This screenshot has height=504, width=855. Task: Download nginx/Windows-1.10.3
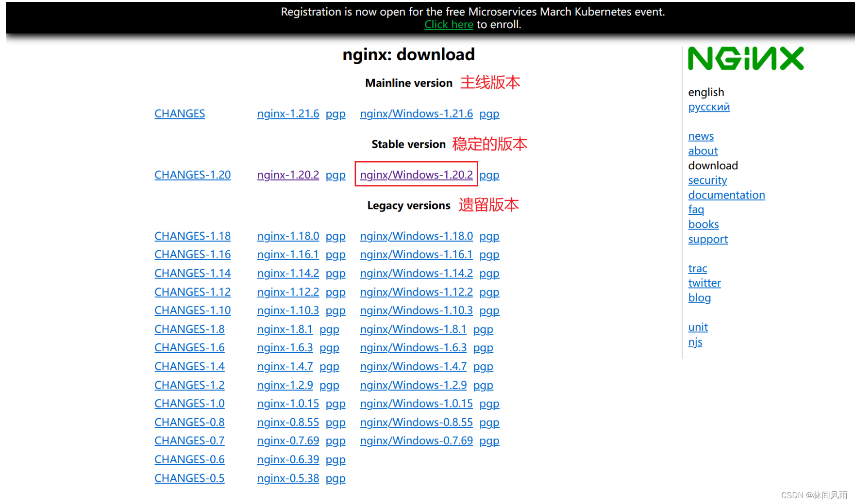(x=416, y=310)
